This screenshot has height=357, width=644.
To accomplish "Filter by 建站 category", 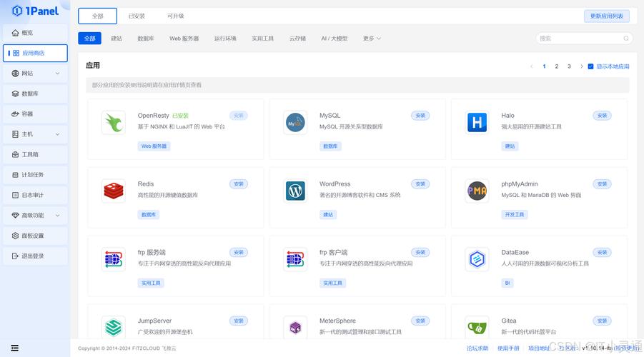I will click(117, 39).
